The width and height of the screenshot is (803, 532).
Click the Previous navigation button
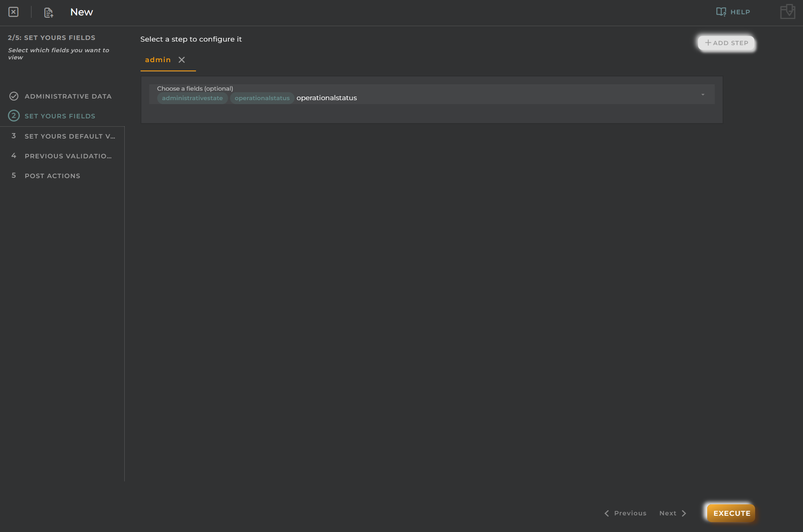tap(625, 513)
